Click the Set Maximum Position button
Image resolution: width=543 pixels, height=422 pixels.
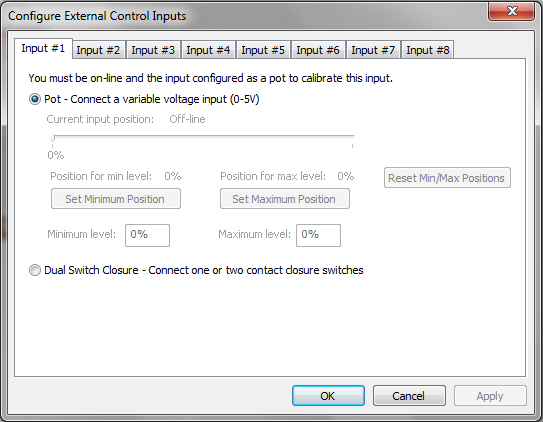coord(285,199)
